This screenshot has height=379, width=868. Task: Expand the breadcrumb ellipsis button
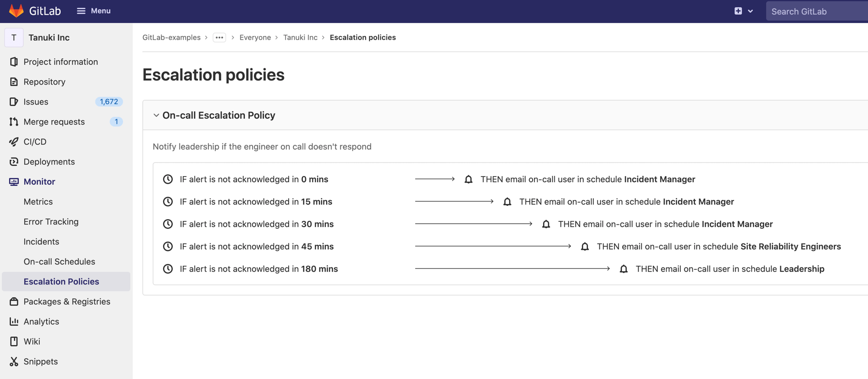point(219,37)
